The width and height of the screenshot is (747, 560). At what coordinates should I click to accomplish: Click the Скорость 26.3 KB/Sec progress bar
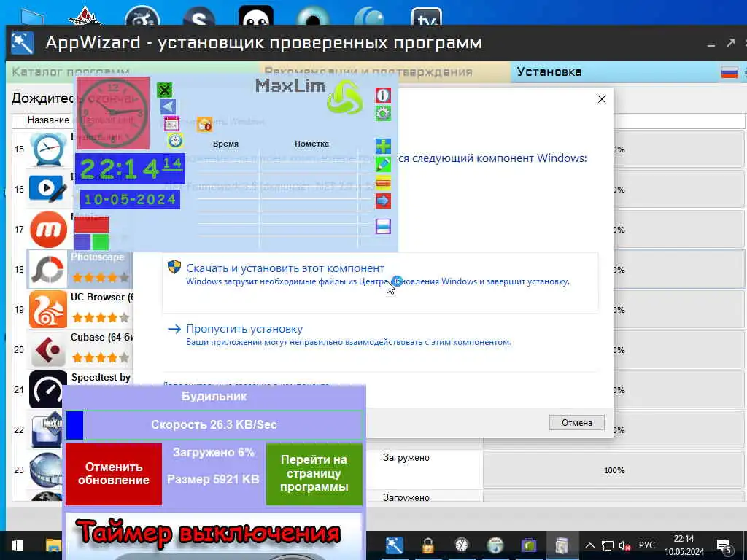(214, 425)
